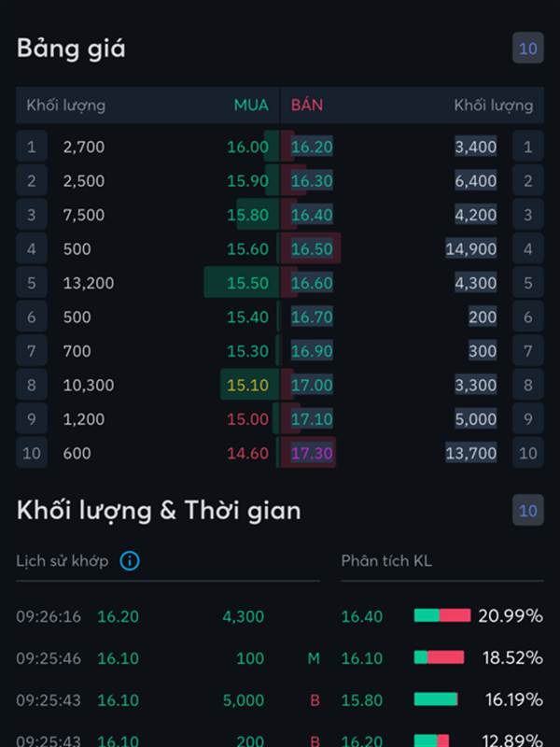The height and width of the screenshot is (747, 560).
Task: Click the floor-level buy price 14.60
Action: pyautogui.click(x=247, y=453)
